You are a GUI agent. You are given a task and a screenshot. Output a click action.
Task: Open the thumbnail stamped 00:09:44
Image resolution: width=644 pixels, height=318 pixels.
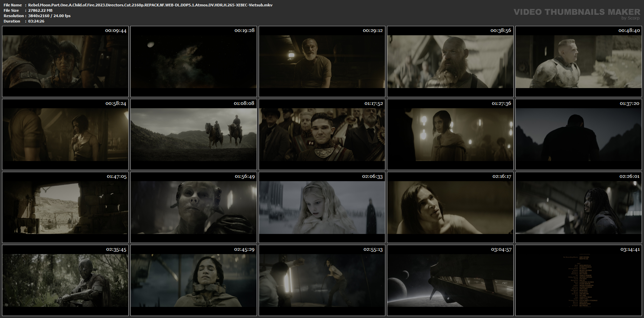pos(65,62)
